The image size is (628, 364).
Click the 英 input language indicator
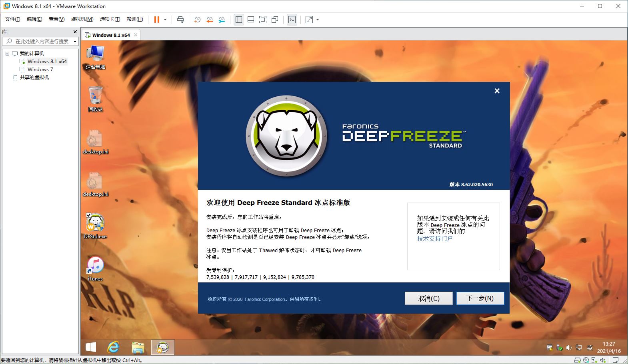coord(590,348)
